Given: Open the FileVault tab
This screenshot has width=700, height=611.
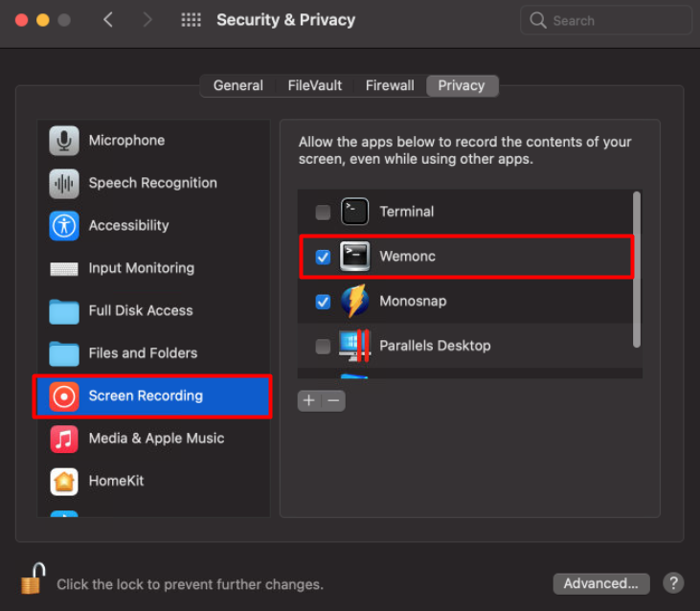Looking at the screenshot, I should point(315,85).
